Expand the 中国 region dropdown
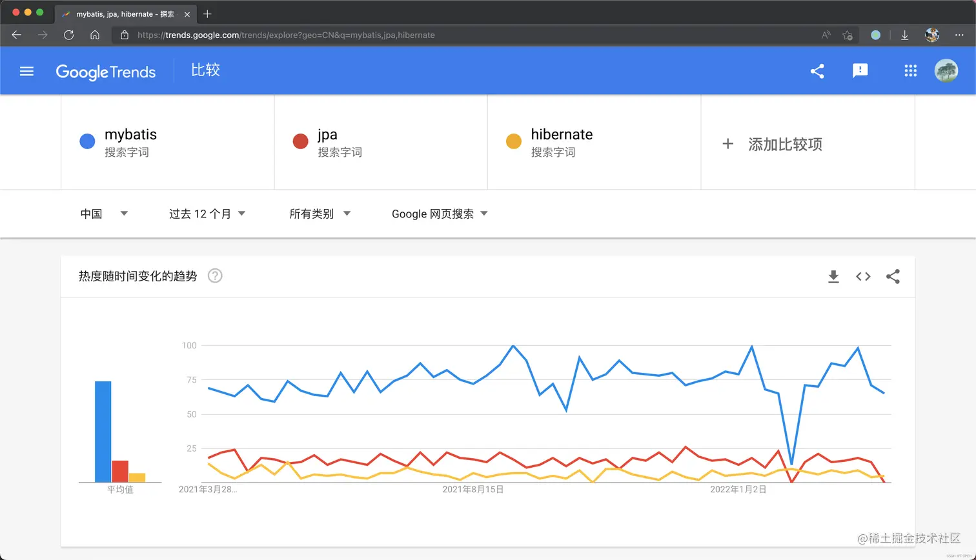 click(104, 214)
